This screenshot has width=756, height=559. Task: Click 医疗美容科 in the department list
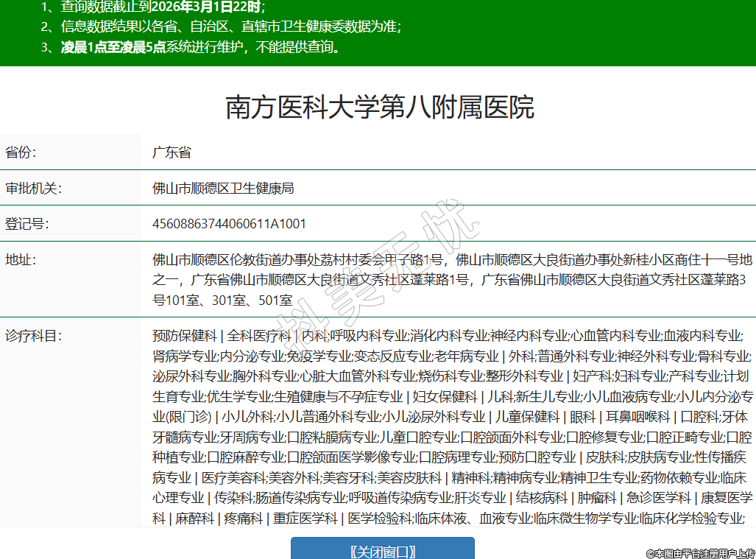[x=234, y=477]
